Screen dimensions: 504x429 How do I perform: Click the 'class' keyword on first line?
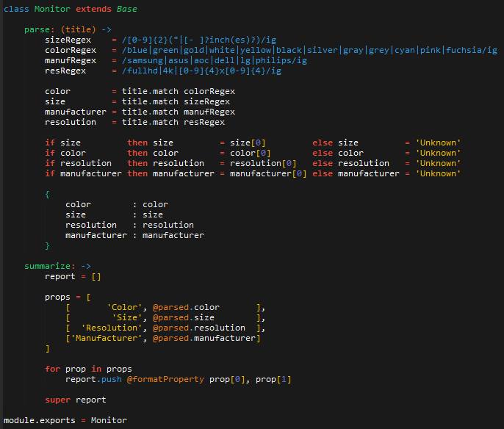click(16, 9)
